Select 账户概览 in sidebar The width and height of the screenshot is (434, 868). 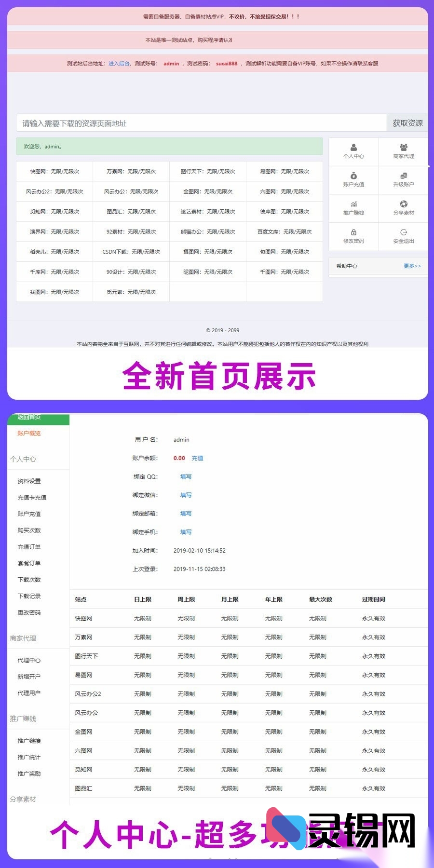(29, 433)
